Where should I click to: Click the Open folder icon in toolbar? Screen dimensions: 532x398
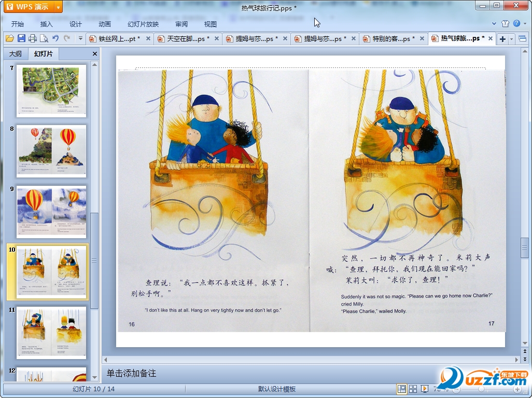[x=9, y=38]
